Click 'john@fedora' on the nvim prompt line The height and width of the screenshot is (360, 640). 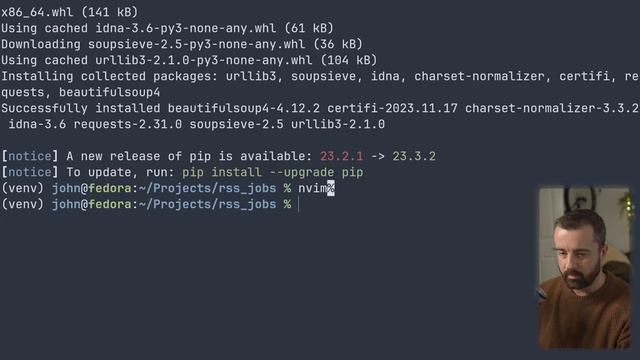92,189
